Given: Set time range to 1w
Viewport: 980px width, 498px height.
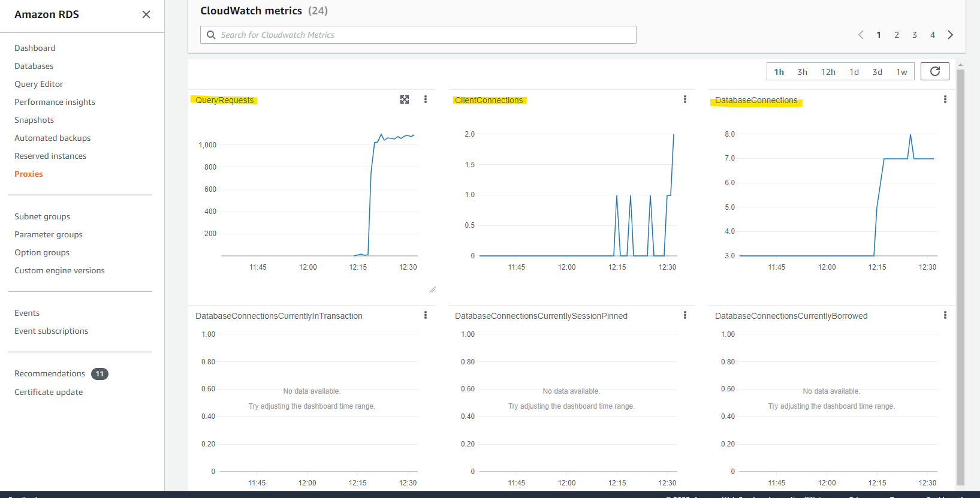Looking at the screenshot, I should point(901,72).
